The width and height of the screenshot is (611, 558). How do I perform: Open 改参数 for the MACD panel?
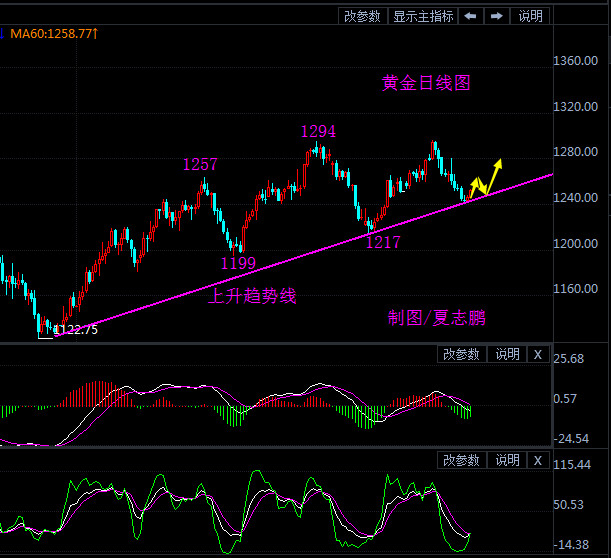point(462,354)
